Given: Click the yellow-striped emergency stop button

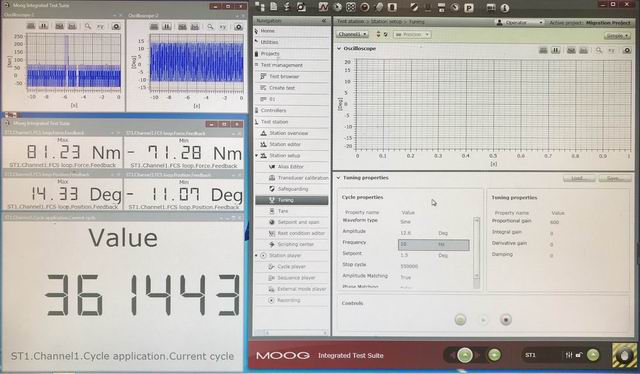Looking at the screenshot, I should (624, 355).
